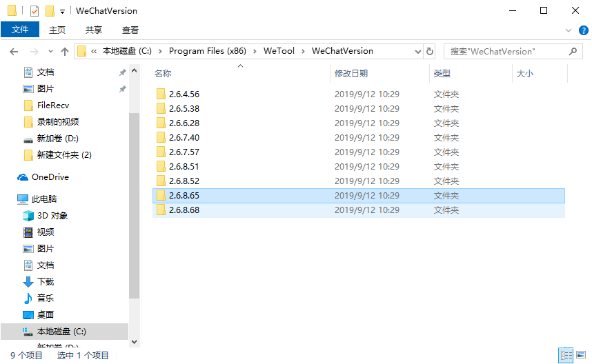Switch to details view layout icon

566,355
